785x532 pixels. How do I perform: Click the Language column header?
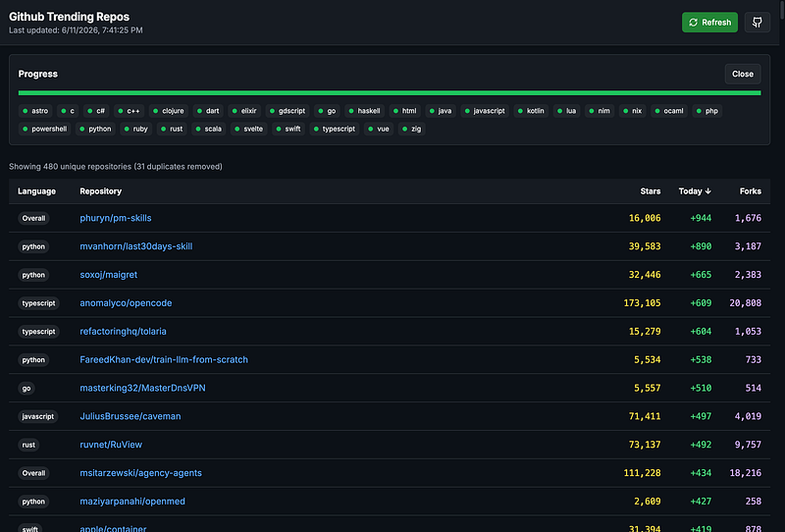(36, 191)
